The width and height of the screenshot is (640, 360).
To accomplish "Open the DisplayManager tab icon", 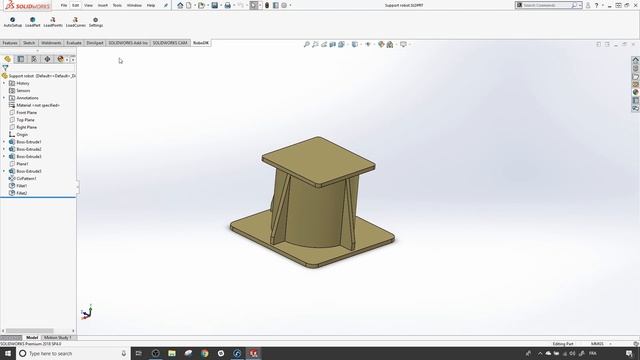I will coord(60,59).
